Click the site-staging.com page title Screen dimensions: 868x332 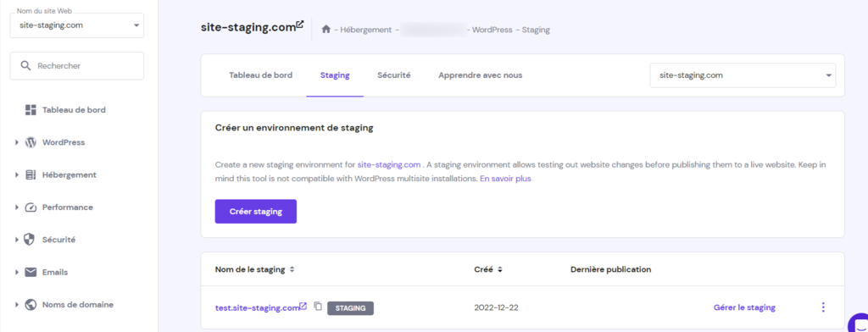248,27
